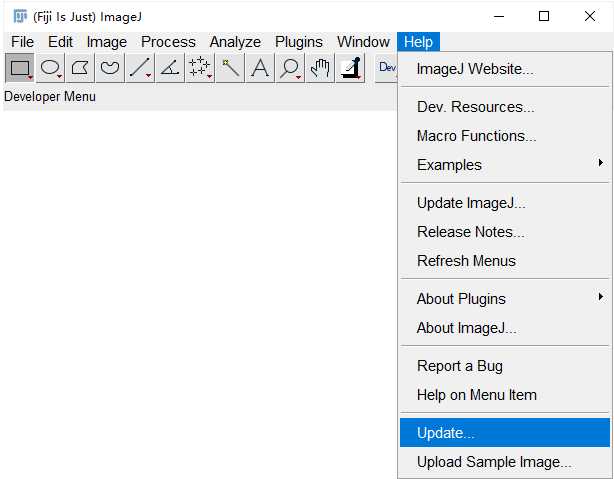This screenshot has width=614, height=479.
Task: Select Update ImageJ... menu entry
Action: tap(505, 203)
